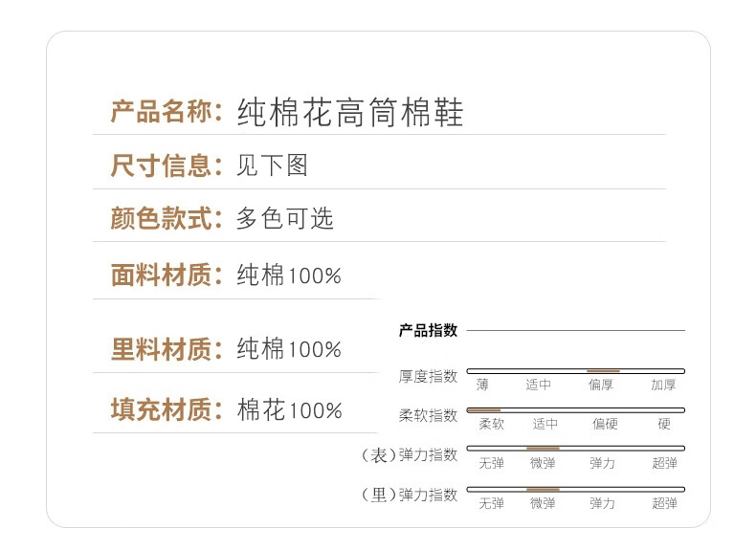
Task: Choose 偏硬 on the softness scale
Action: pos(604,424)
